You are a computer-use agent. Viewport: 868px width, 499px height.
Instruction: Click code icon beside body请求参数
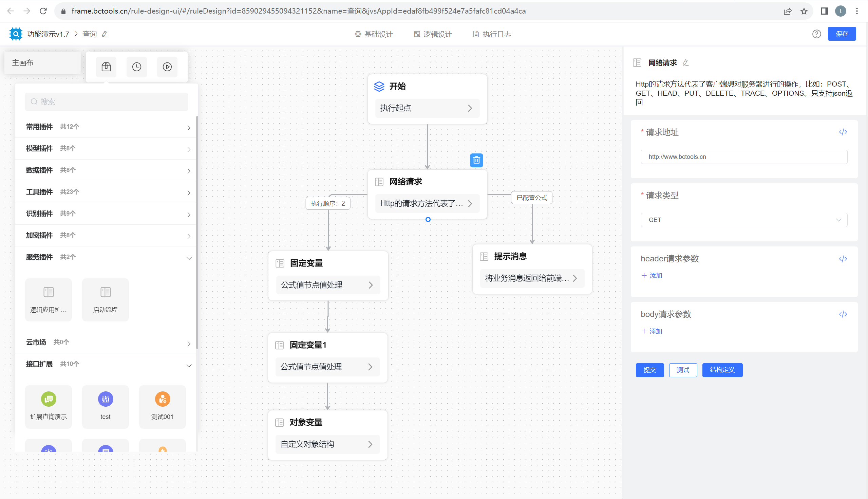843,314
